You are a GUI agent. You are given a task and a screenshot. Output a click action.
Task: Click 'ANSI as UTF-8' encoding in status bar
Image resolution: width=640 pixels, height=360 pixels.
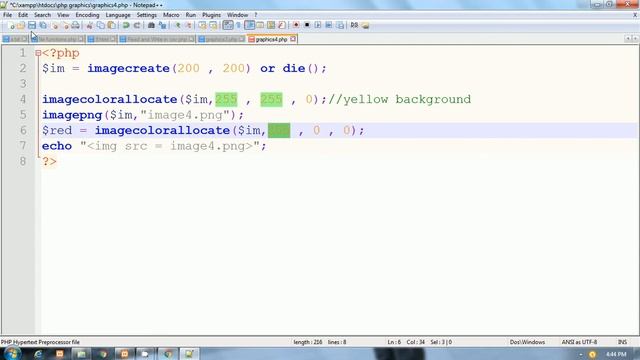579,342
